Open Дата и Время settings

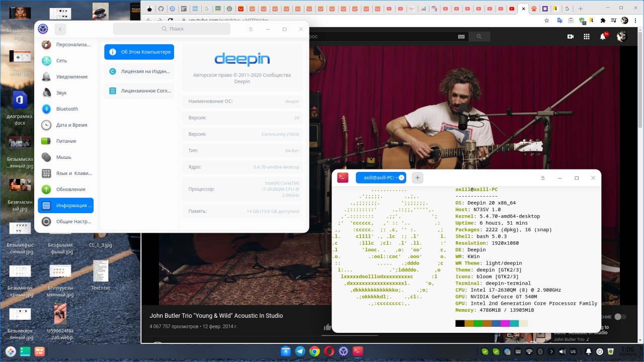(66, 125)
